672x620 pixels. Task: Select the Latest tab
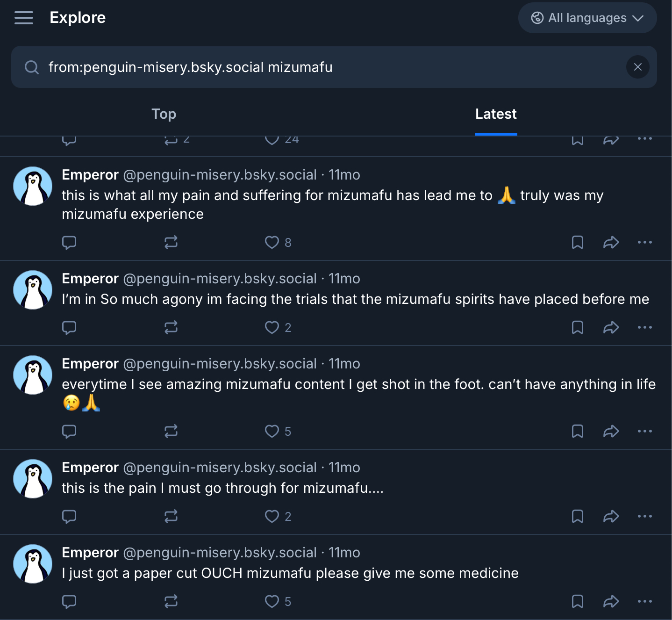[495, 114]
